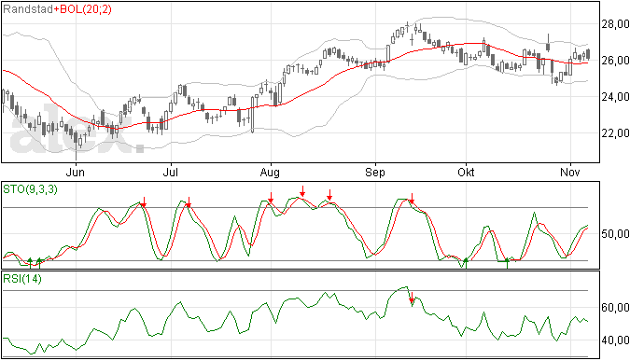This screenshot has height=361, width=644.
Task: Click the Sep month label on the axis
Action: 375,172
